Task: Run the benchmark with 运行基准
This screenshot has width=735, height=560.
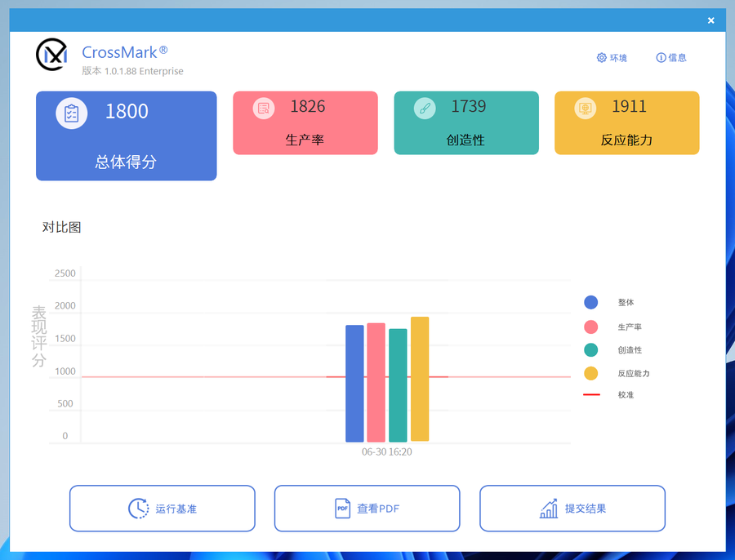Action: pos(163,509)
